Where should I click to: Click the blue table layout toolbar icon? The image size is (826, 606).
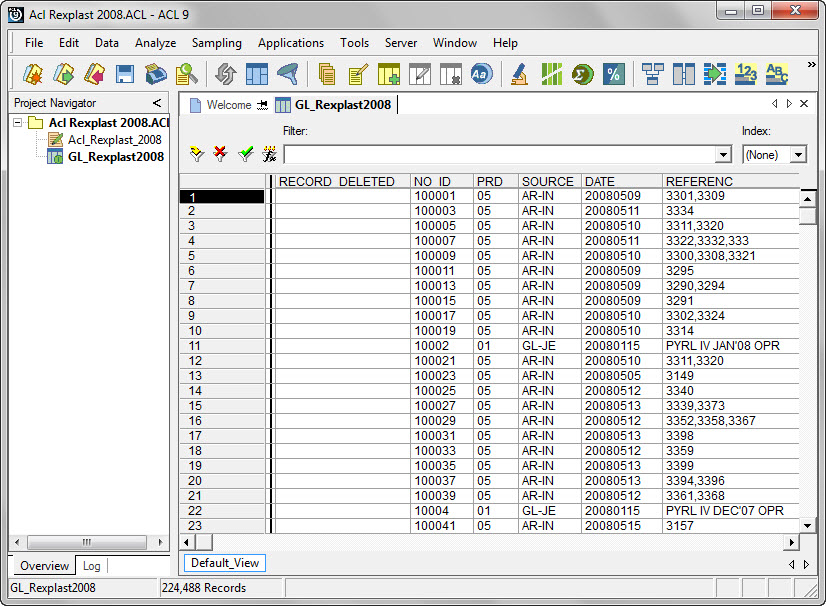[x=257, y=74]
